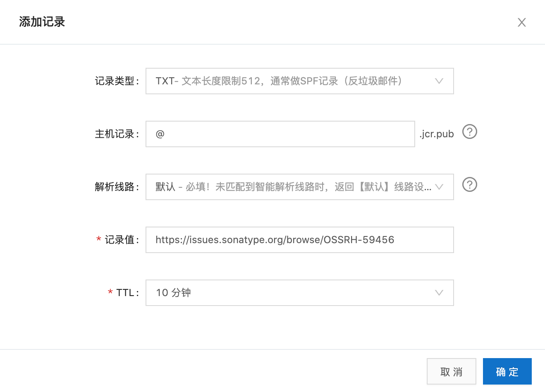Expand the 解析线路 dropdown arrow
Screen dimensions: 545x392
tap(439, 187)
